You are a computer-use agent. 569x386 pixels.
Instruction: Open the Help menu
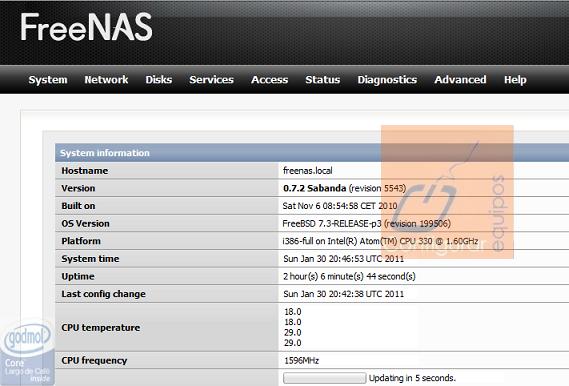(x=515, y=80)
